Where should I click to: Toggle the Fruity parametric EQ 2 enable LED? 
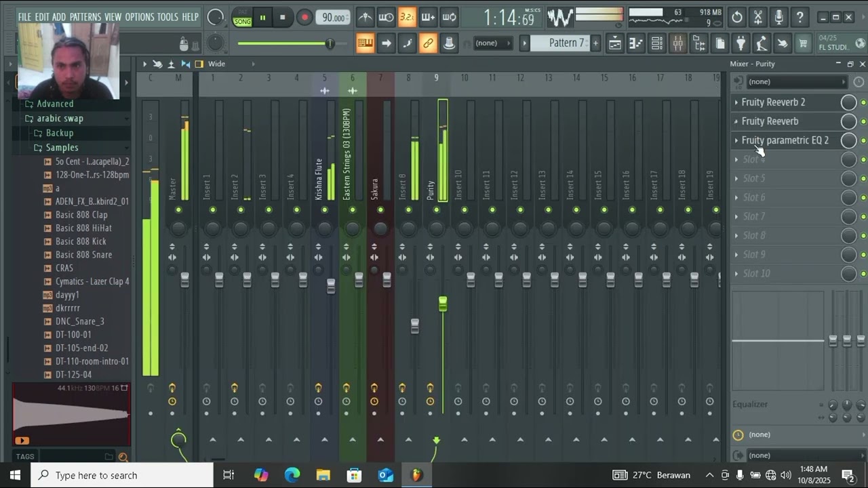coord(863,140)
